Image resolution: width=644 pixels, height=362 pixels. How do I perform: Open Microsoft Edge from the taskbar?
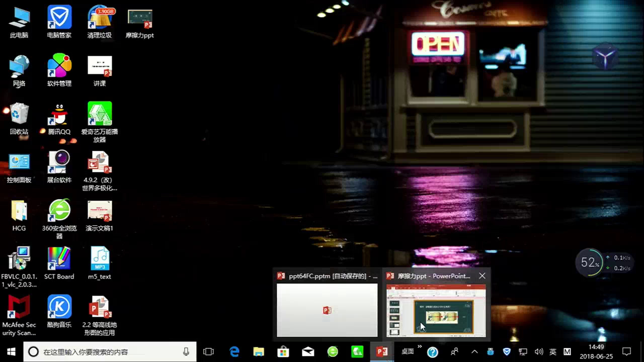click(x=234, y=351)
